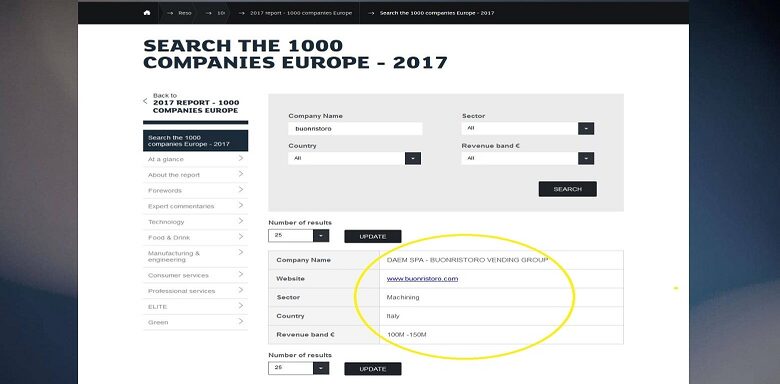
Task: Click the home icon in breadcrumb bar
Action: click(x=147, y=13)
